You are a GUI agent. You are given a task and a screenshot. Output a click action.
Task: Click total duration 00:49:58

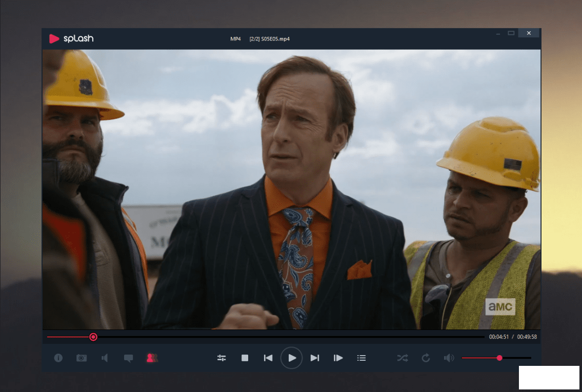pos(527,337)
